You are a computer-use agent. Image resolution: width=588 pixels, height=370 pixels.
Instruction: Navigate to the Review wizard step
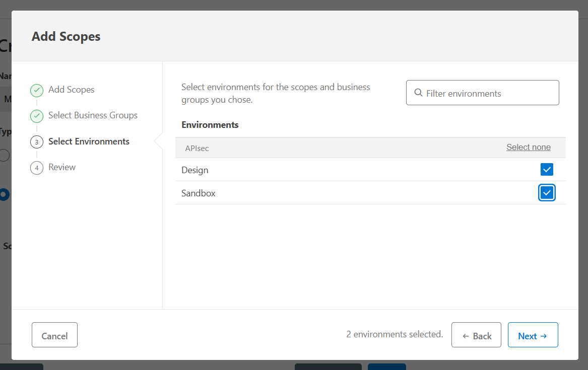coord(62,167)
